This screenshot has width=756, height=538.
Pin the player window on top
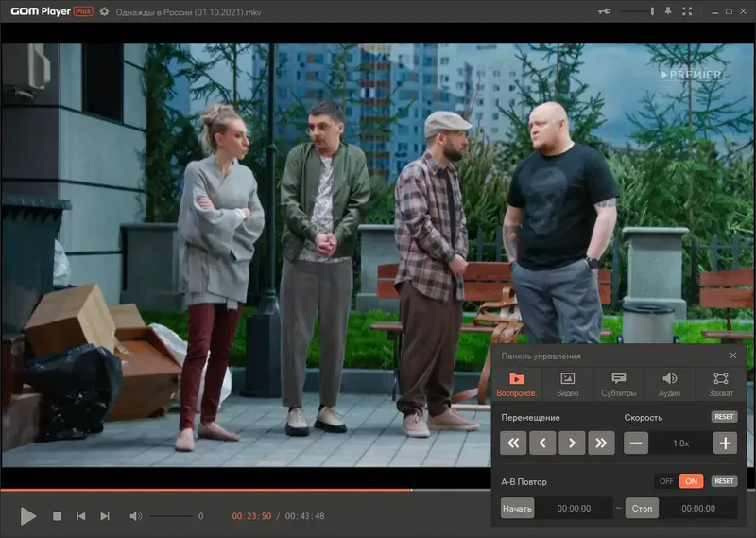[668, 11]
